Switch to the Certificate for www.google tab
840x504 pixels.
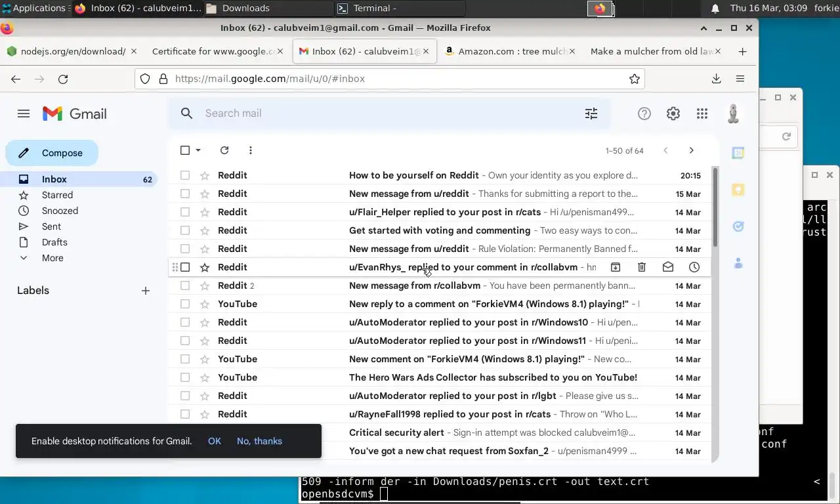tap(218, 51)
